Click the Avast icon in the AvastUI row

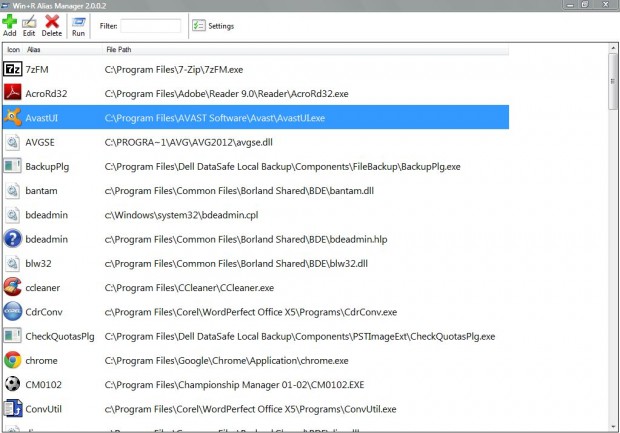(x=12, y=117)
